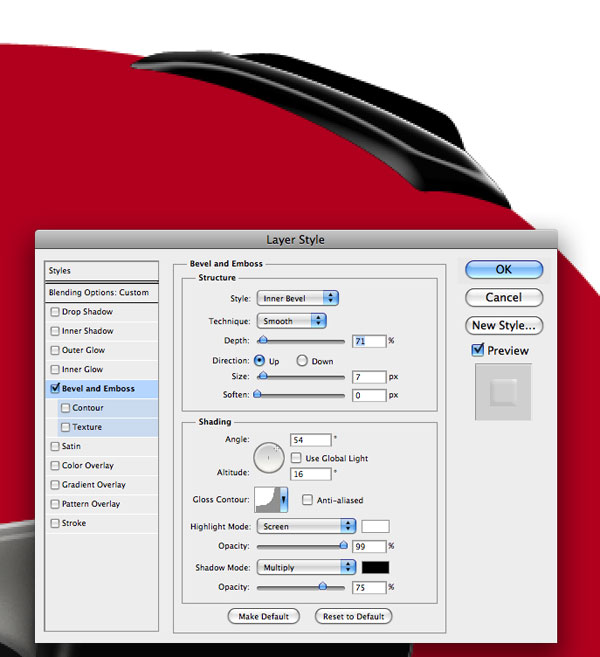Enable the Drop Shadow checkbox
600x657 pixels.
point(55,312)
